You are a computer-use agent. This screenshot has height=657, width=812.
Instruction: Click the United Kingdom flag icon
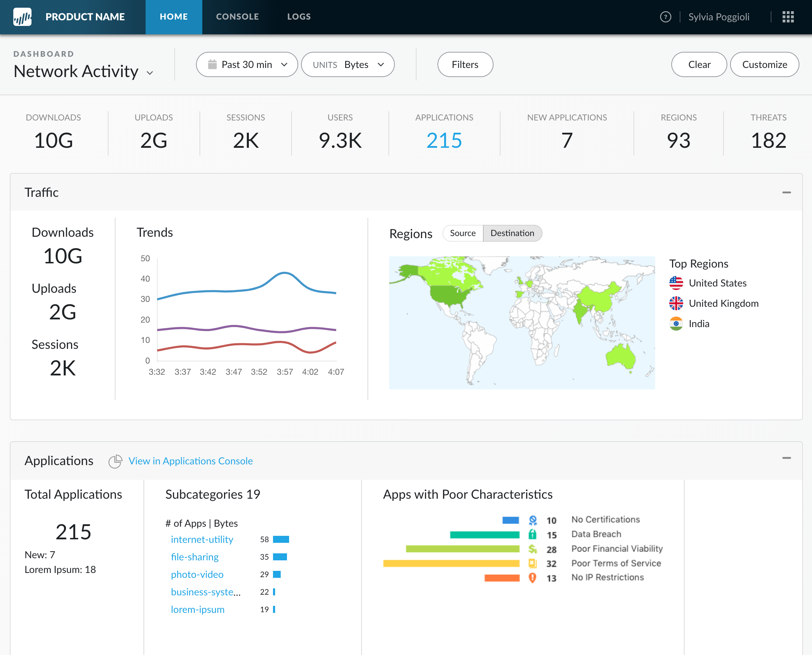click(x=676, y=304)
